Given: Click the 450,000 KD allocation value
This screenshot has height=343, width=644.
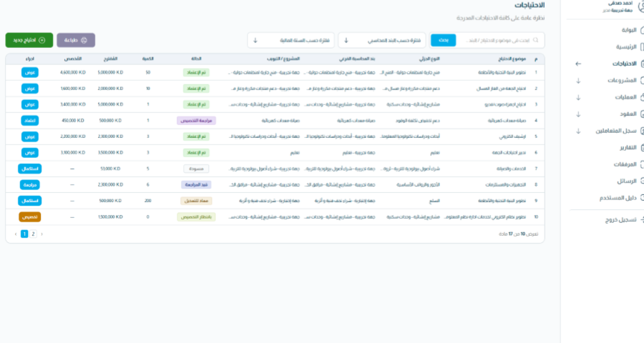Looking at the screenshot, I should click(x=73, y=121).
